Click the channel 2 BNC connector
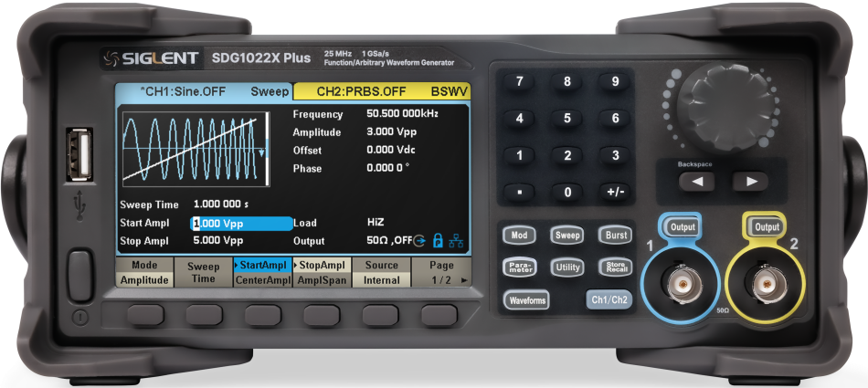The width and height of the screenshot is (868, 388). point(767,285)
